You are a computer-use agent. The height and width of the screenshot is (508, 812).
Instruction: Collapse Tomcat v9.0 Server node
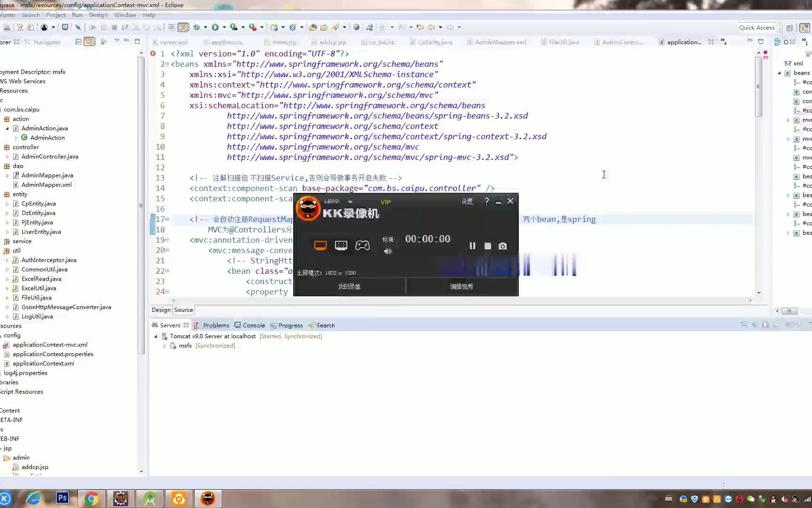[x=156, y=336]
